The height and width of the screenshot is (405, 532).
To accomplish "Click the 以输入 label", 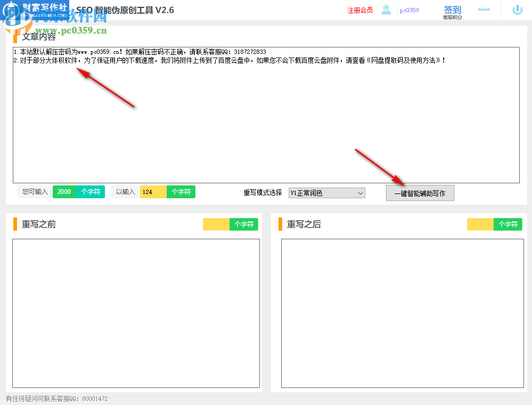I will (126, 192).
